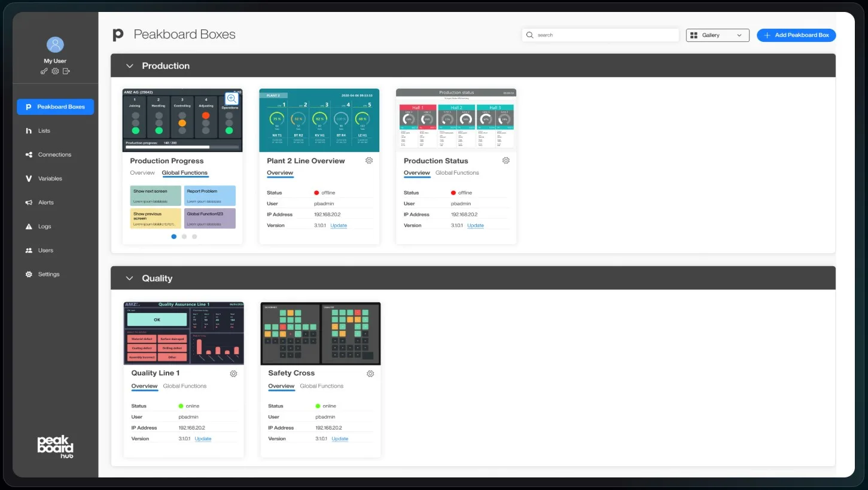This screenshot has width=868, height=490.
Task: Select Overview tab on Quality Line 1
Action: (x=144, y=386)
